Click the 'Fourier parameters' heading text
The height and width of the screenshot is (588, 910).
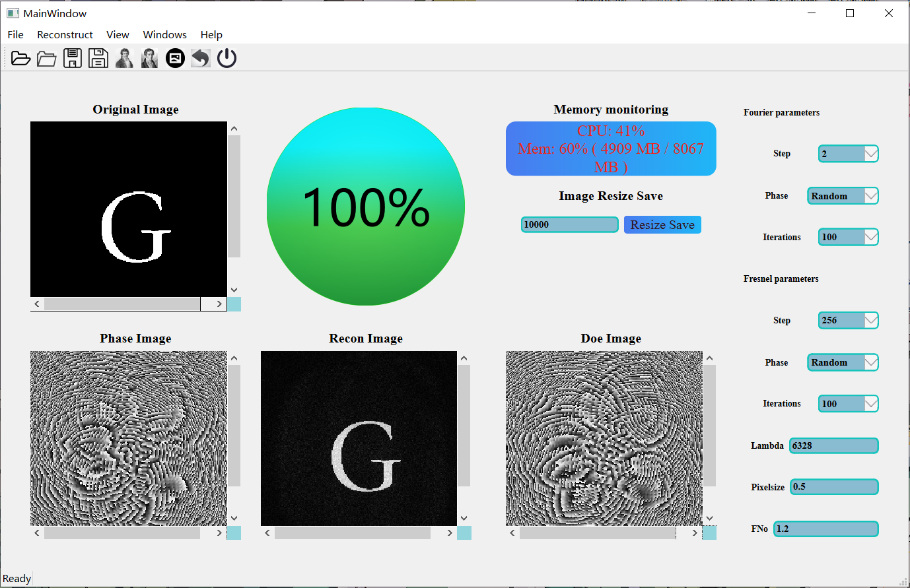coord(781,113)
